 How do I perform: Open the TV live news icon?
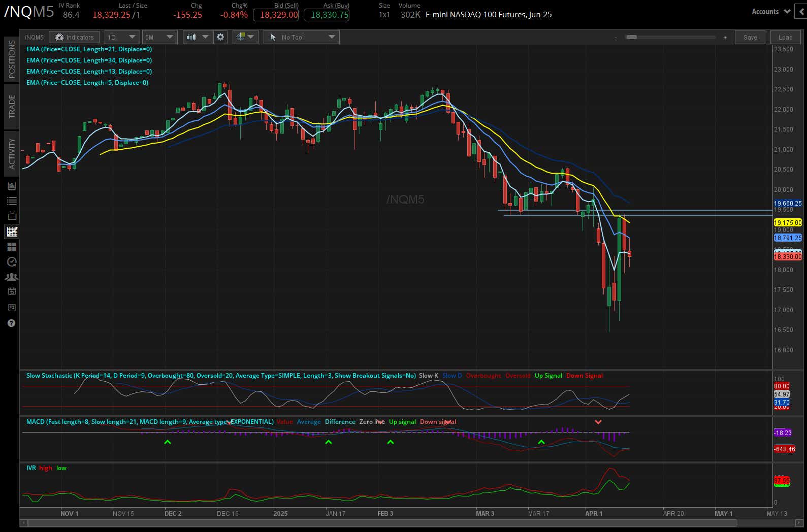click(x=12, y=216)
